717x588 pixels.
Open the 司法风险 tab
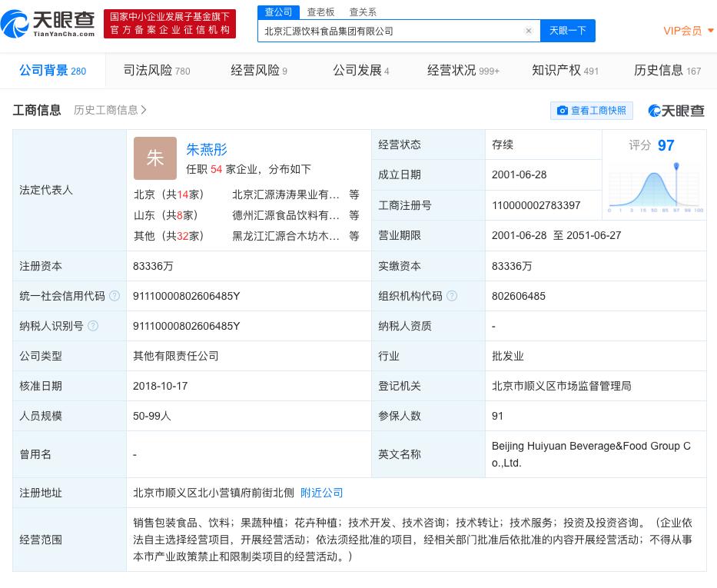pos(148,70)
